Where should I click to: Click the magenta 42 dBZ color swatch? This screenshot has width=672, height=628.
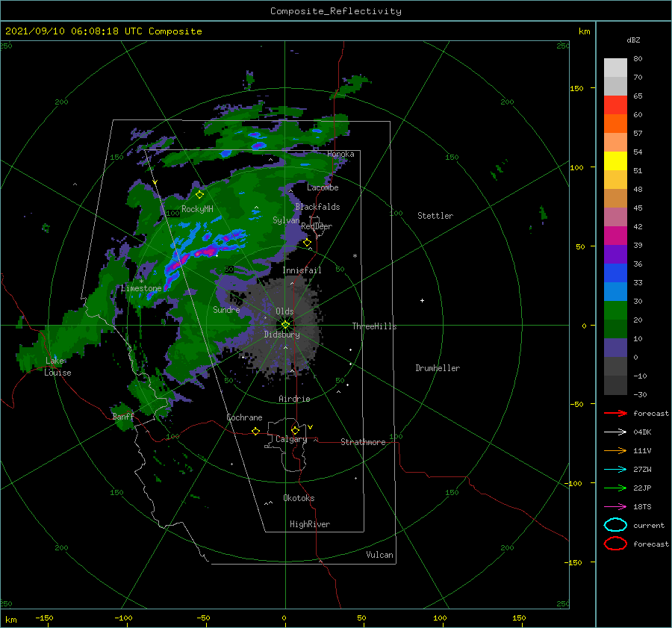(615, 236)
